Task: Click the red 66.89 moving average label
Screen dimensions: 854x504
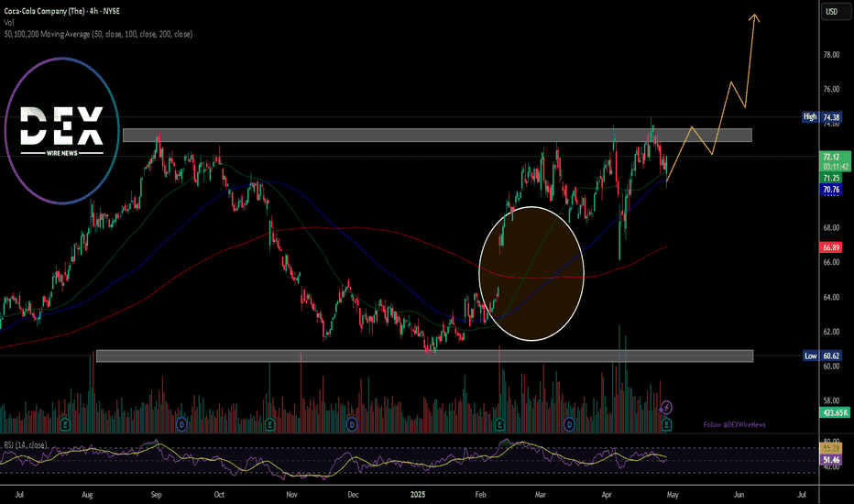Action: pos(831,247)
